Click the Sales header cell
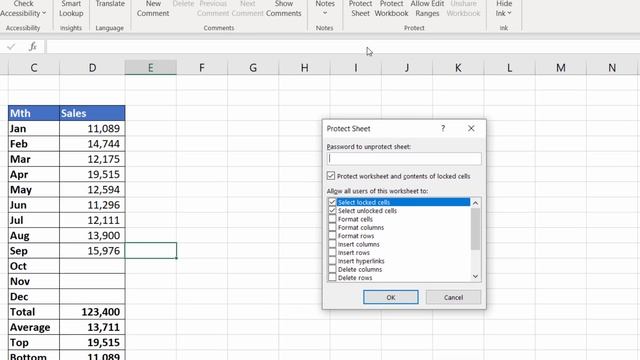The height and width of the screenshot is (360, 640). [x=92, y=113]
